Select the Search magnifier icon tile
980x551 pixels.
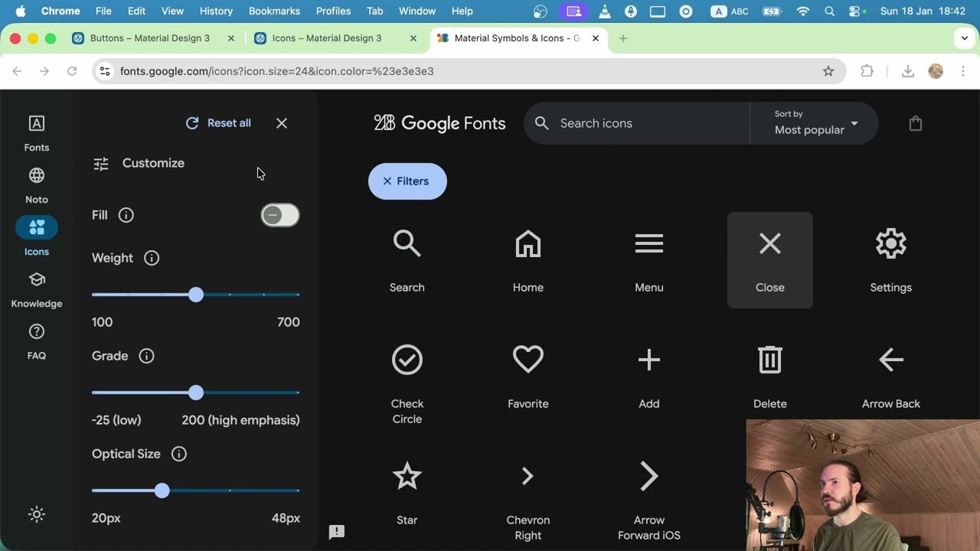[x=407, y=260]
